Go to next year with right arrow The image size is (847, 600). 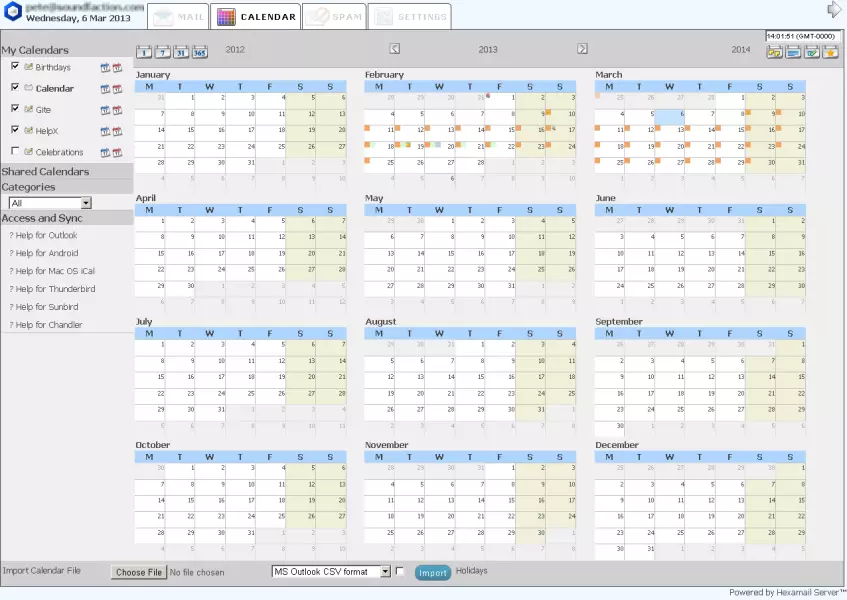click(x=582, y=48)
